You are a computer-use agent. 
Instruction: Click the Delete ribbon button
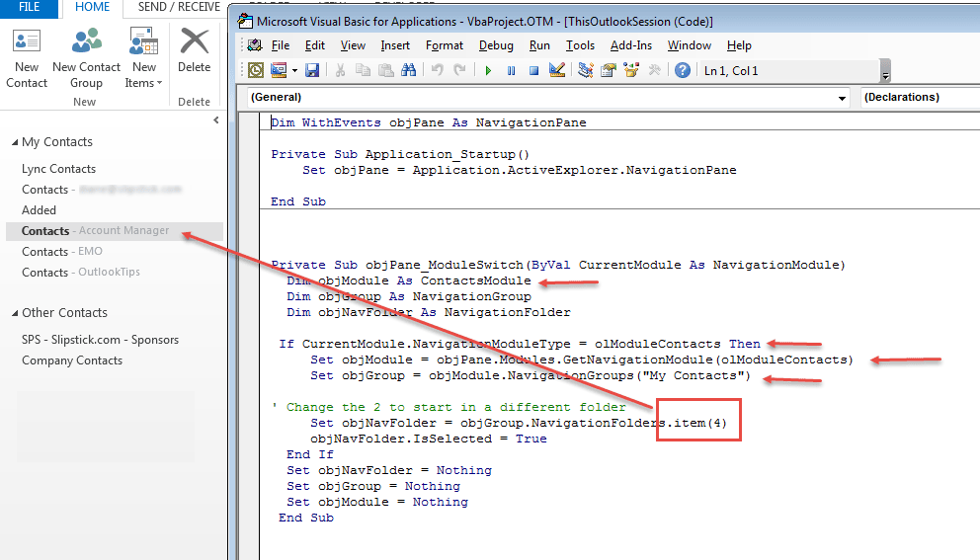(194, 51)
